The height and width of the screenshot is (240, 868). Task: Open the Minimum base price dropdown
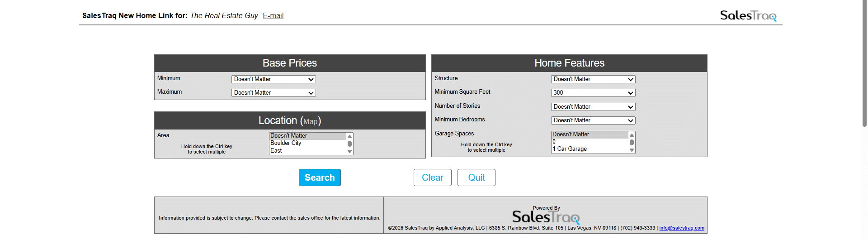tap(274, 79)
